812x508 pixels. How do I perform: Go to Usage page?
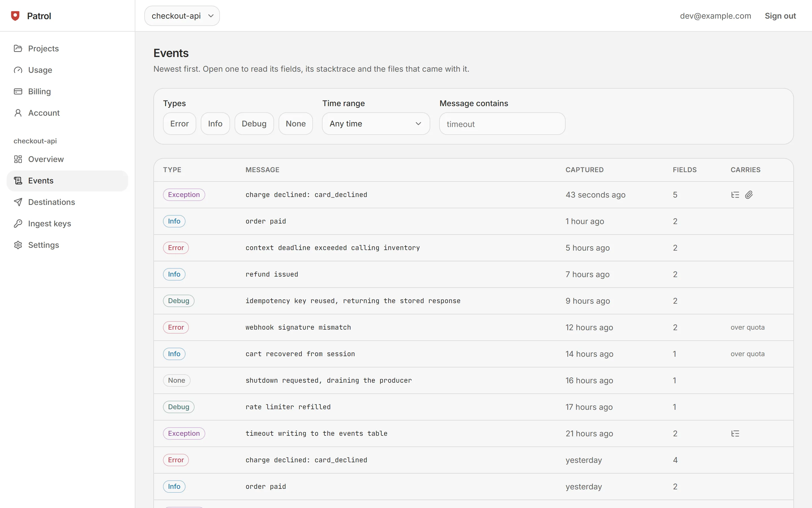pos(67,70)
